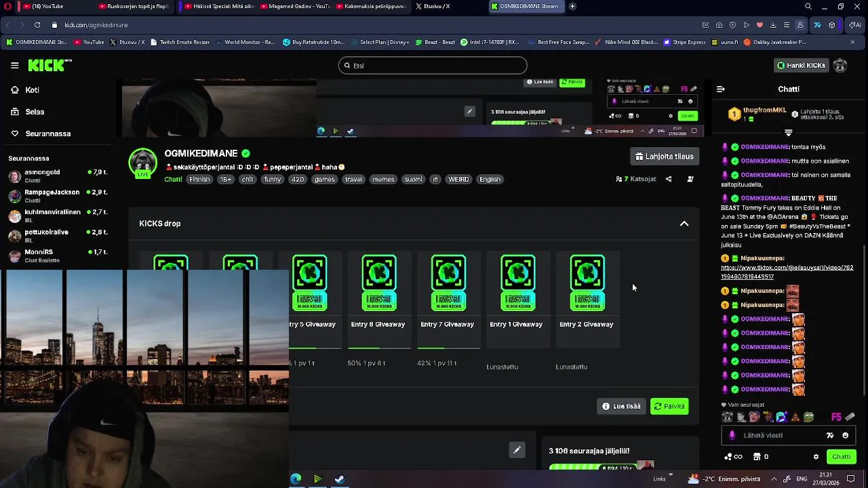Go to Koti in the sidebar
The image size is (868, 488).
click(32, 90)
